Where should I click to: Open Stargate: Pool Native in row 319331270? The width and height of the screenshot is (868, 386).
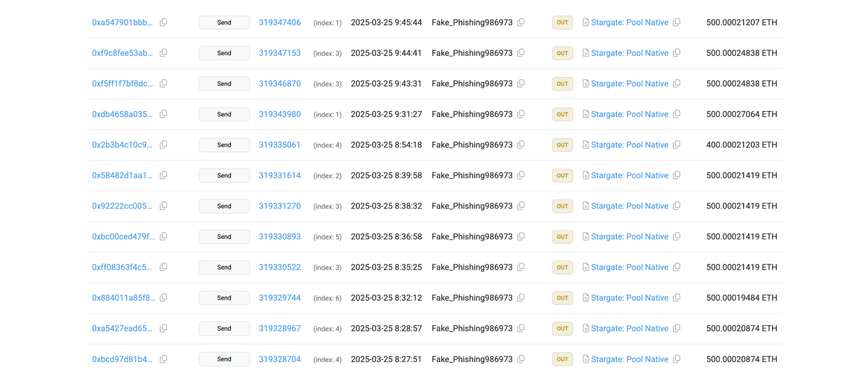(x=629, y=206)
